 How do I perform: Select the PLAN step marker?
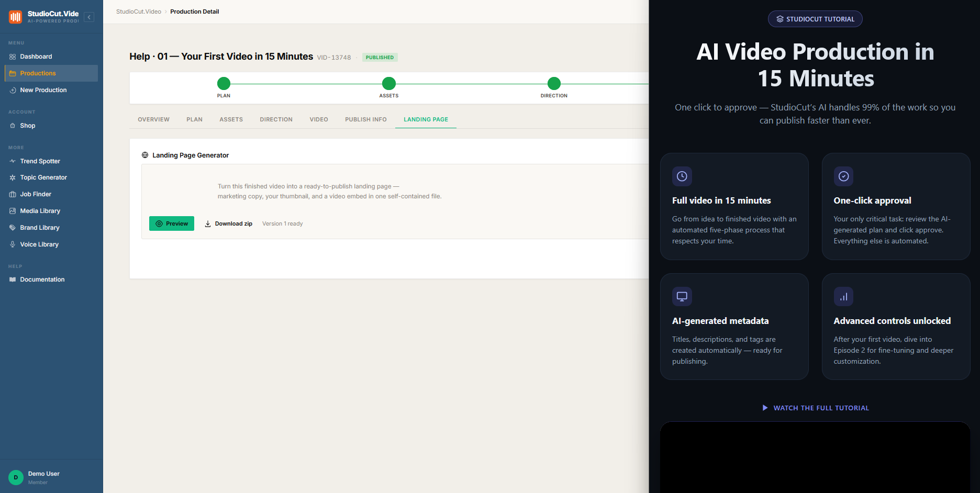(224, 83)
